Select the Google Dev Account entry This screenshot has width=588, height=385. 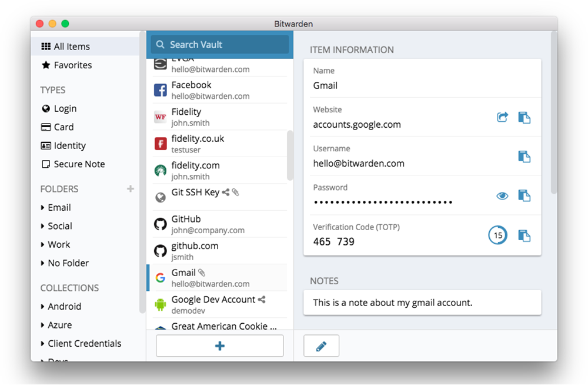click(220, 304)
